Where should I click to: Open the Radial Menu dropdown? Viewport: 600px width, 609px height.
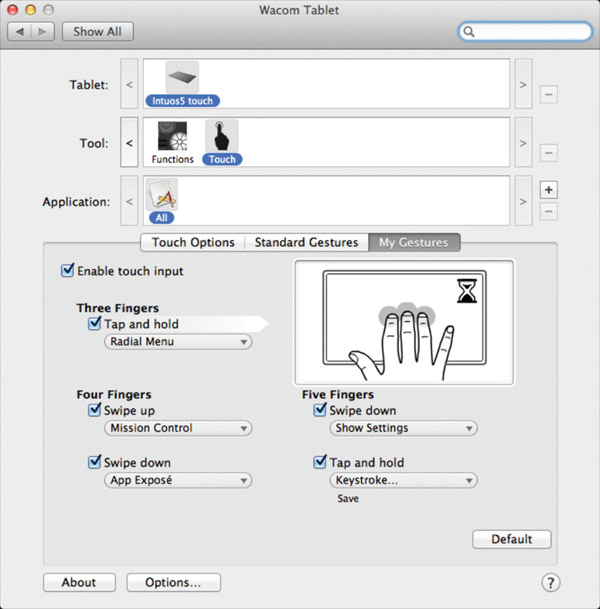[x=178, y=342]
